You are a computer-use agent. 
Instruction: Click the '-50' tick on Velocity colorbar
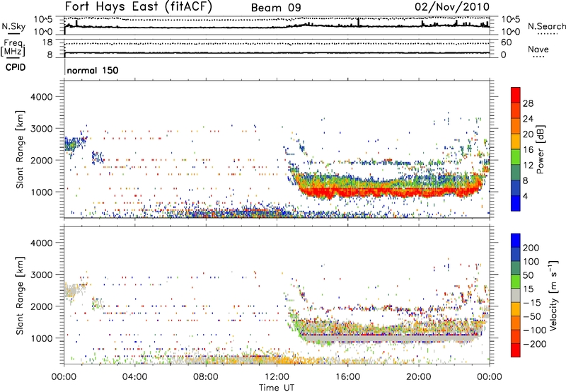coord(531,316)
